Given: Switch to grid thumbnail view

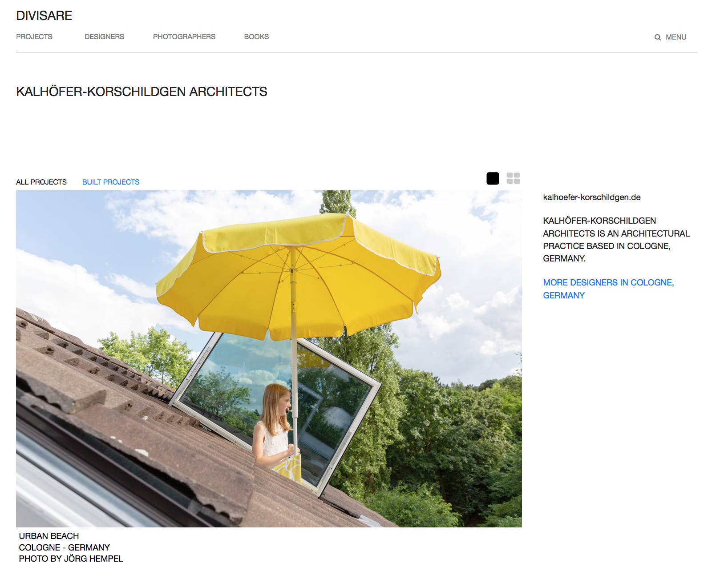Looking at the screenshot, I should [513, 178].
